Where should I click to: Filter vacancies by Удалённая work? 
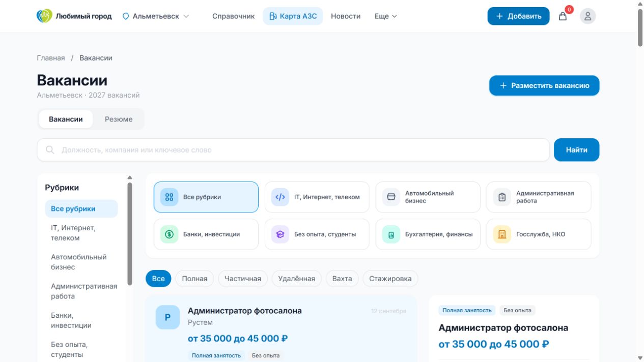click(296, 279)
